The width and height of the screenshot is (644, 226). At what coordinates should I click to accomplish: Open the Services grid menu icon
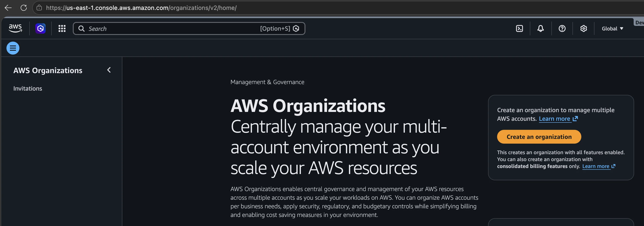62,28
